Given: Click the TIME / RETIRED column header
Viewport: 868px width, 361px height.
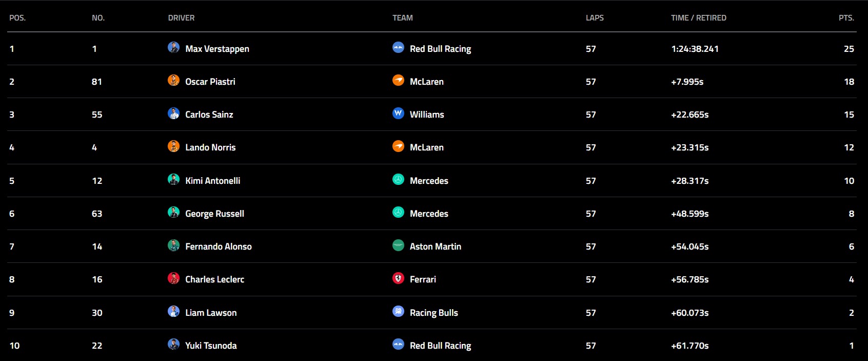Looking at the screenshot, I should (x=698, y=18).
